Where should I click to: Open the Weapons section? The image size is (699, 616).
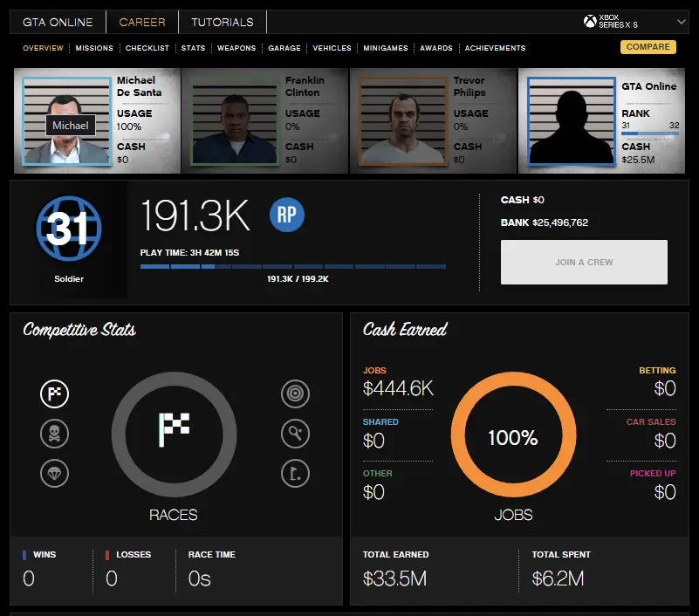pos(236,48)
